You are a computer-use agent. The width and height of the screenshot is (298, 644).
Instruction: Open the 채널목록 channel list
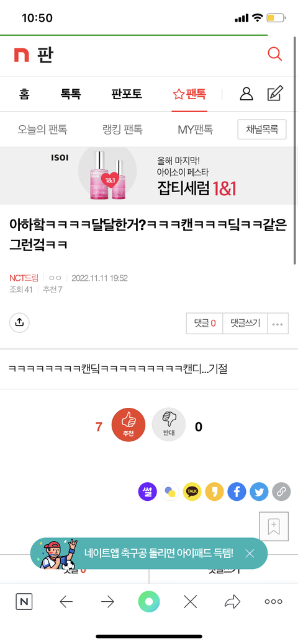[262, 130]
